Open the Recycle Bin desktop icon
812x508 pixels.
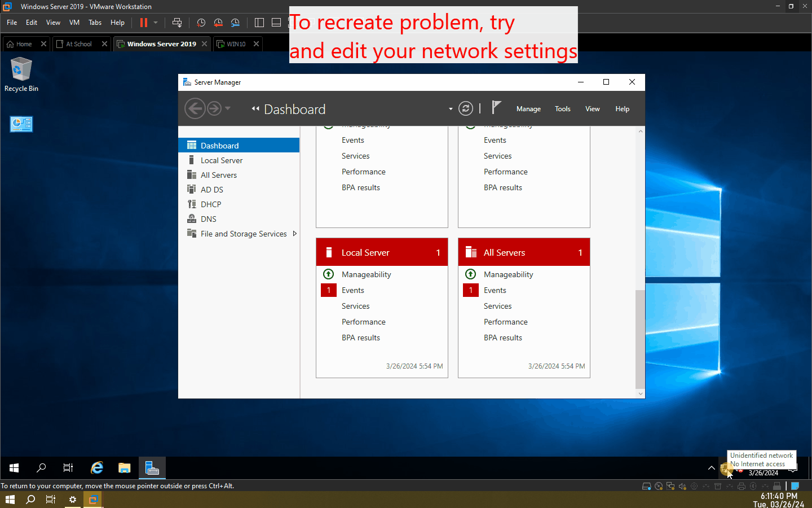21,74
